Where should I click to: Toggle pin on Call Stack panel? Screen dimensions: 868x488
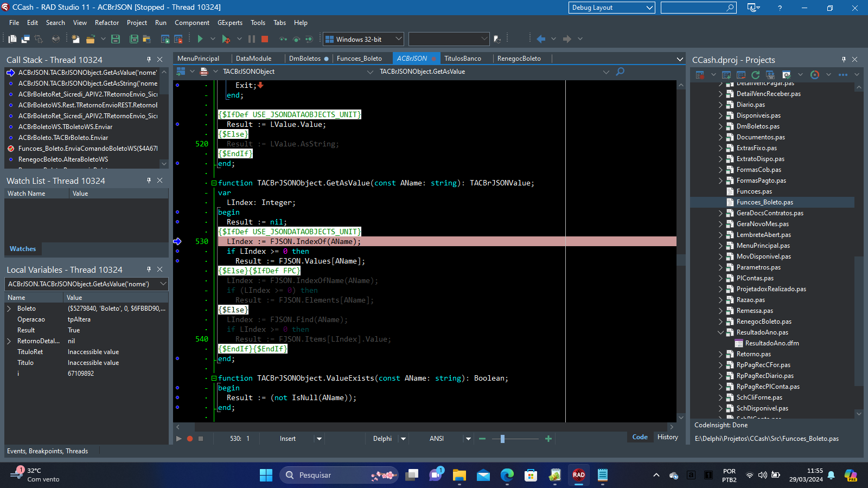(x=149, y=60)
